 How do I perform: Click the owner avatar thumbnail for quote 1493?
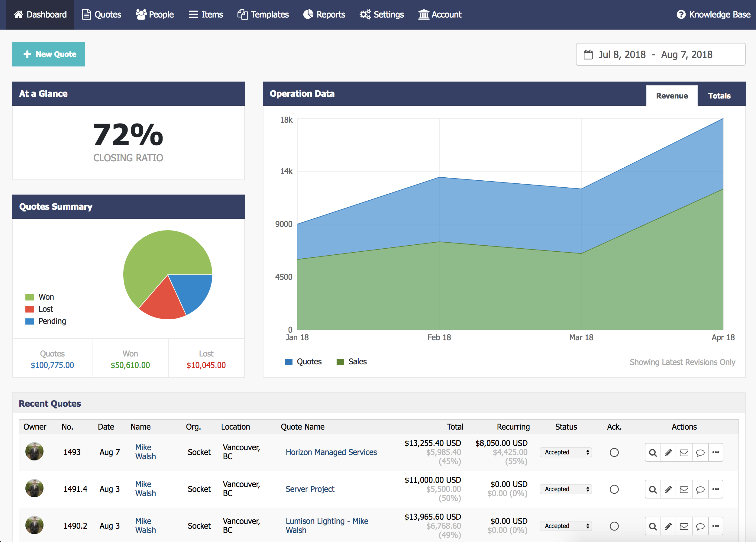point(34,451)
